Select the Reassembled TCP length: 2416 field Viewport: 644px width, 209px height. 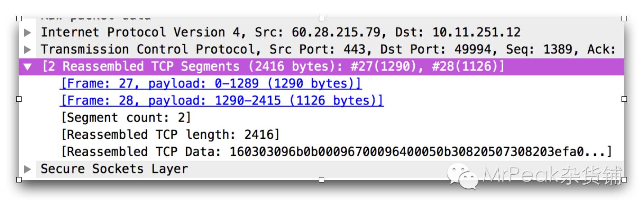[170, 135]
